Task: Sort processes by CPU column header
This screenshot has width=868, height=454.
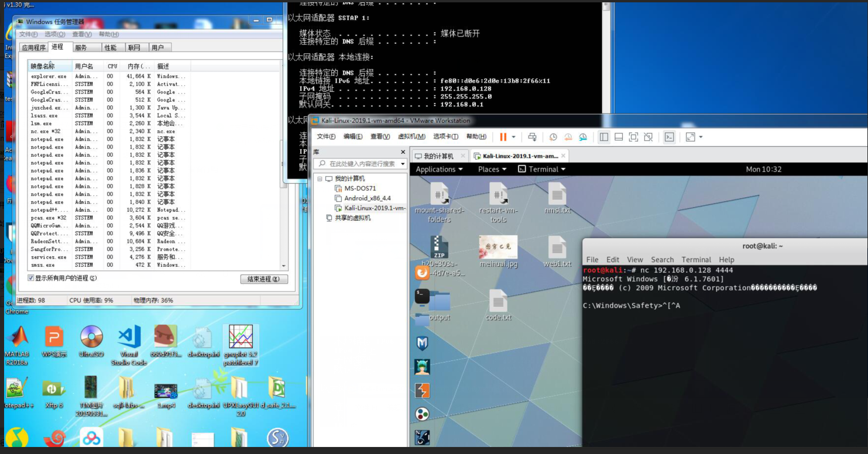Action: pos(112,66)
